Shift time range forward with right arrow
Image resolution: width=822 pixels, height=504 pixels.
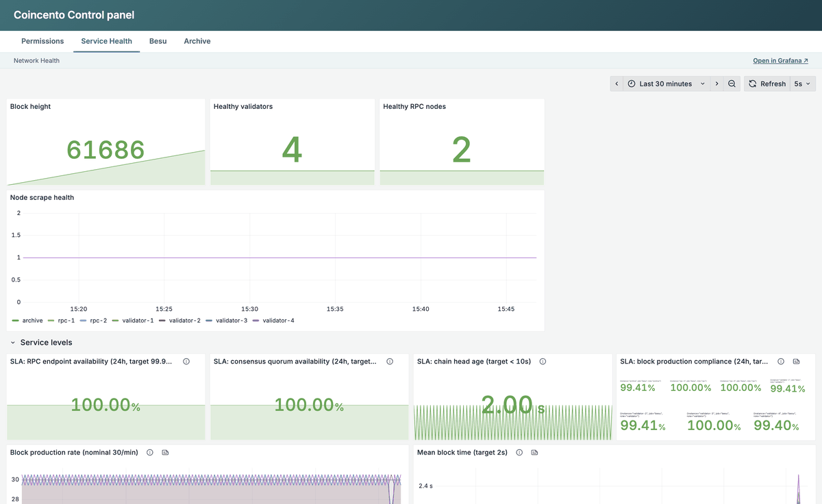point(717,84)
